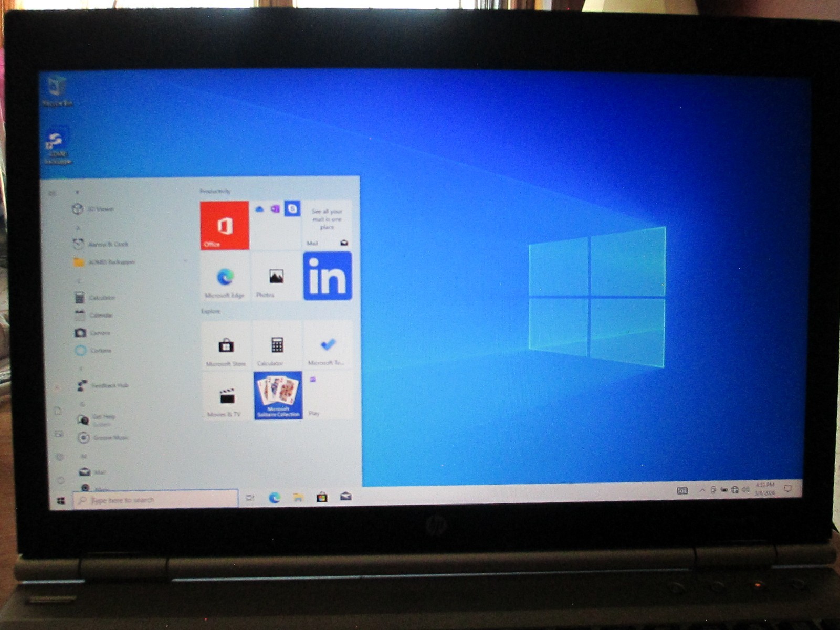The image size is (840, 630).
Task: Open the taskbar clock showing 4:53 PM
Action: click(765, 489)
